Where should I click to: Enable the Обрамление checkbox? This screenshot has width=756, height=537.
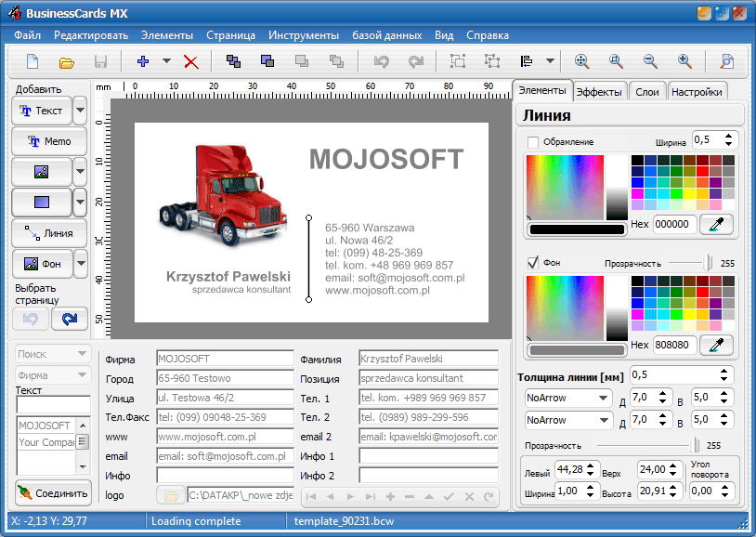[x=533, y=142]
